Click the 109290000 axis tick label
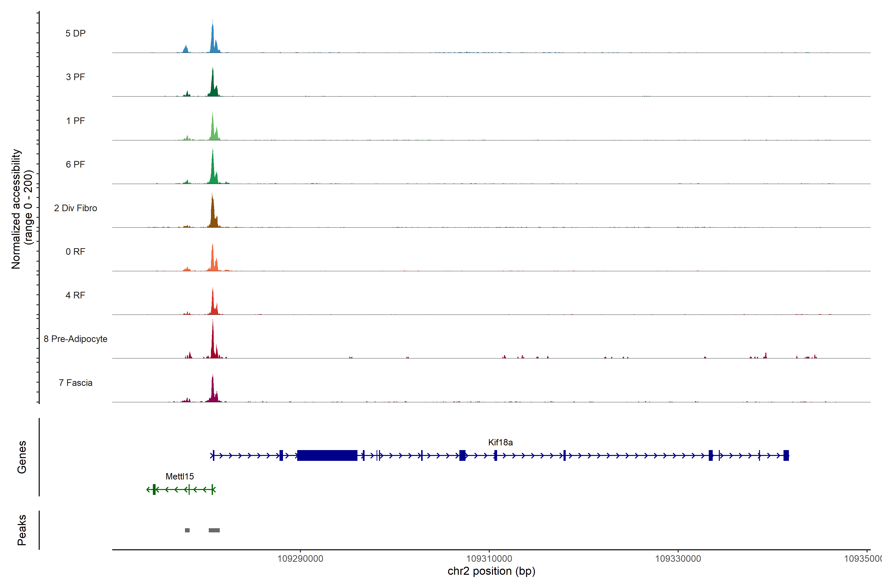This screenshot has height=588, width=882. click(300, 559)
